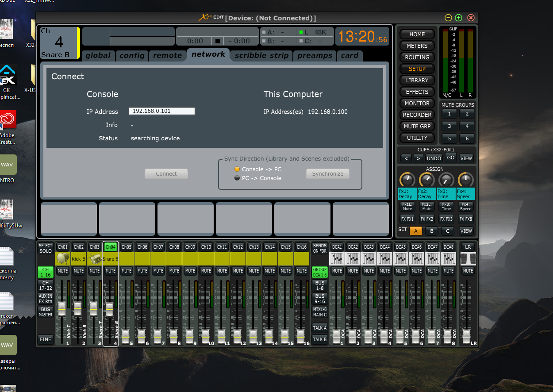Image resolution: width=553 pixels, height=392 pixels.
Task: Toggle mute group 5
Action: [449, 138]
